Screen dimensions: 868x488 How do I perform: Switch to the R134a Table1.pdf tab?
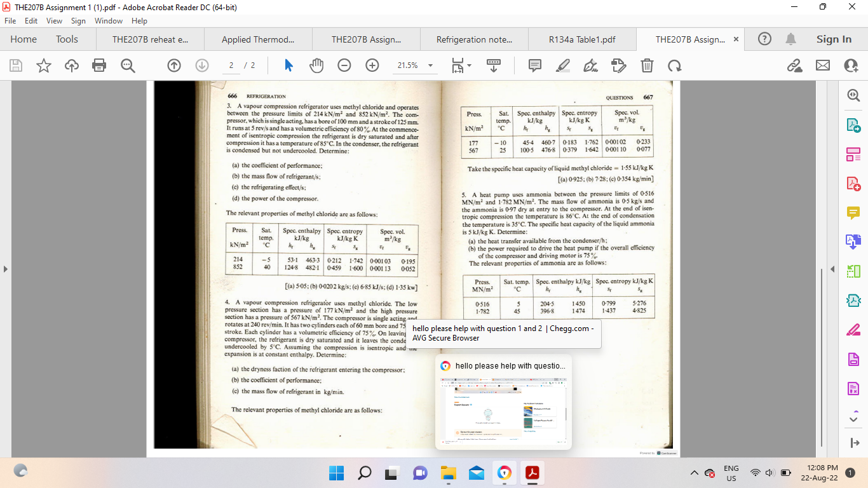click(x=582, y=39)
